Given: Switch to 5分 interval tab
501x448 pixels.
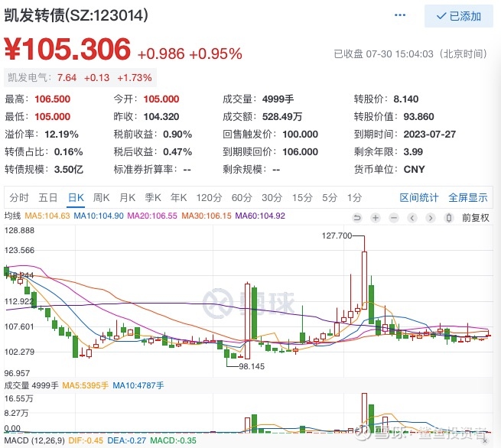Looking at the screenshot, I should click(330, 198).
